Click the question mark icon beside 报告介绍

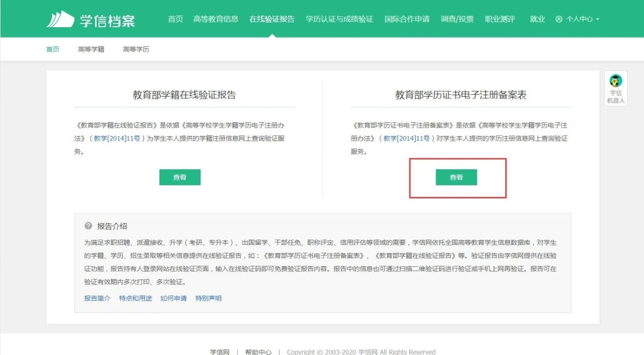click(89, 226)
